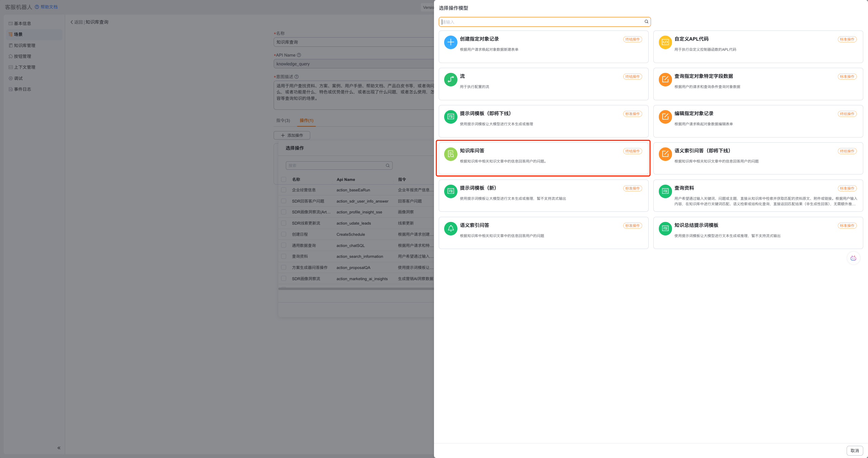Toggle the select-all checkbox in table header
This screenshot has height=458, width=868.
[x=284, y=180]
